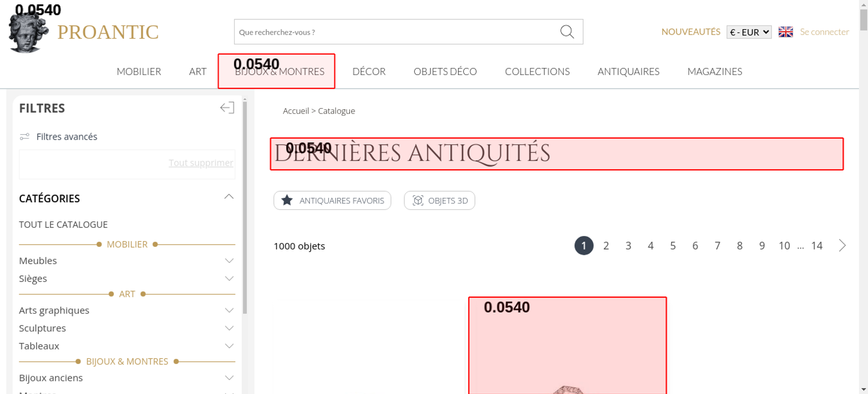868x394 pixels.
Task: Open Filtres avancés sliders icon
Action: pyautogui.click(x=25, y=137)
